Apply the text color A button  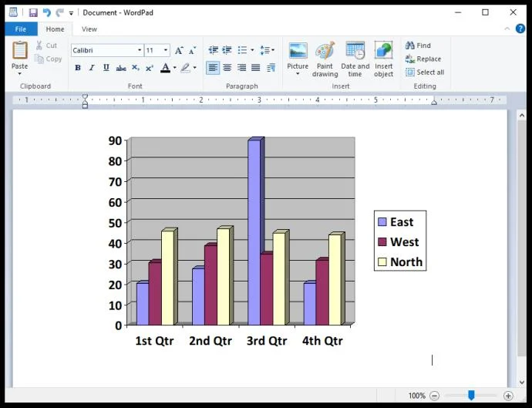click(x=165, y=68)
